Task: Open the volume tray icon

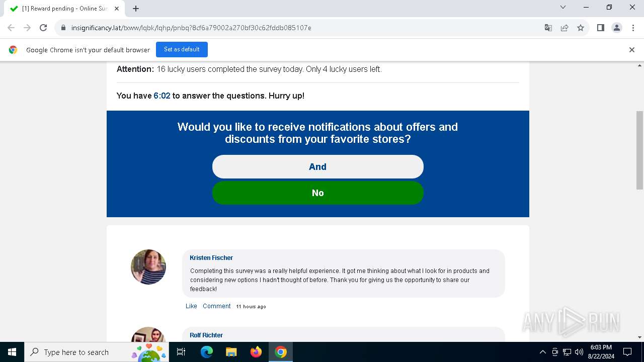Action: point(579,352)
